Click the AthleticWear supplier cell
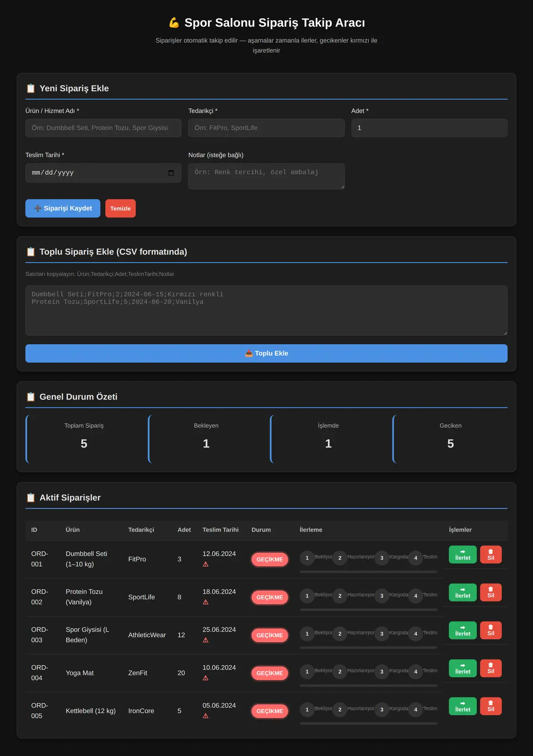Screen dimensions: 533x756 [147, 635]
